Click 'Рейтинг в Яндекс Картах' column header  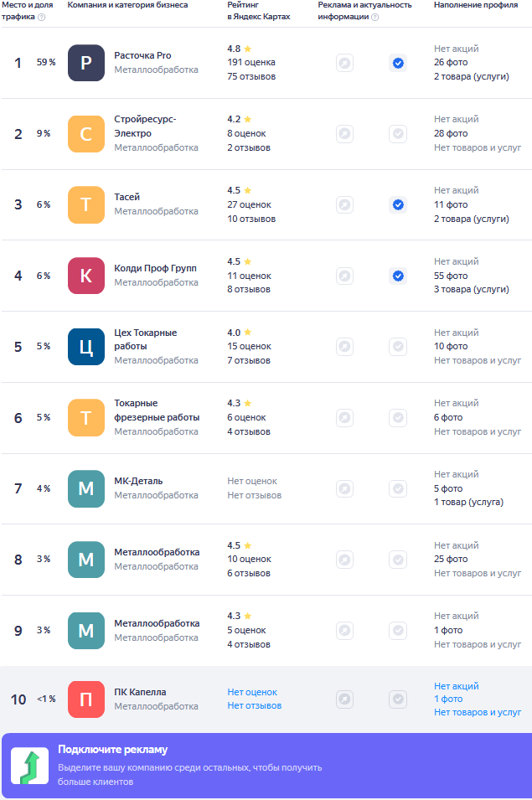(x=258, y=11)
